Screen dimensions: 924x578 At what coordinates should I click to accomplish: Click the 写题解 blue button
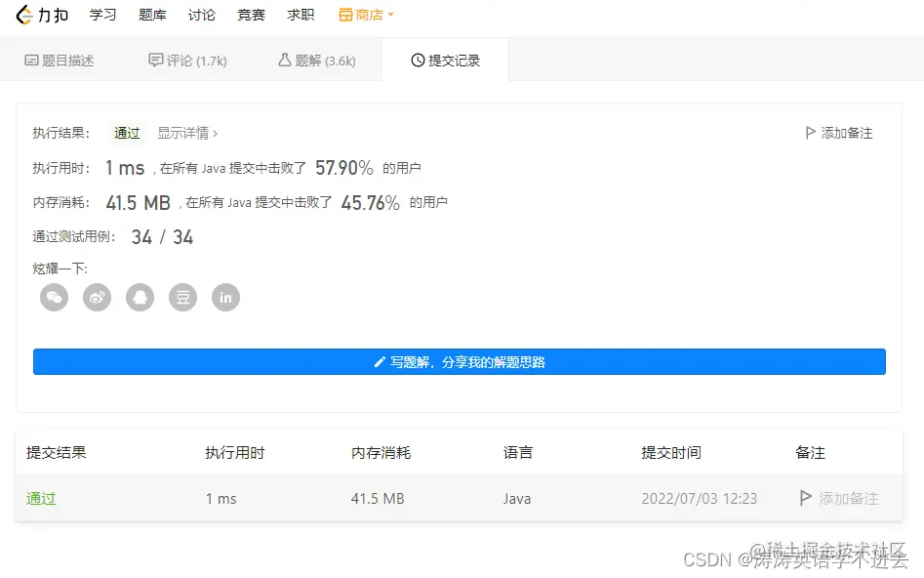click(460, 361)
